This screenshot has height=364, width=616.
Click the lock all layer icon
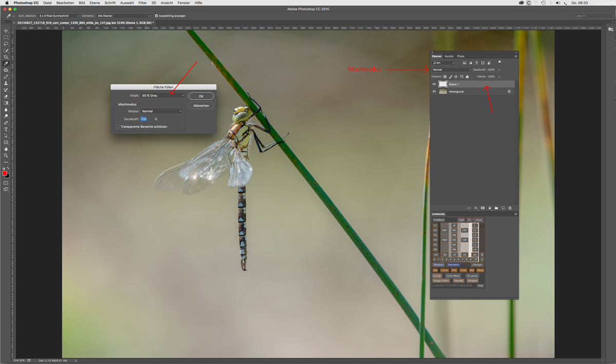(x=467, y=77)
